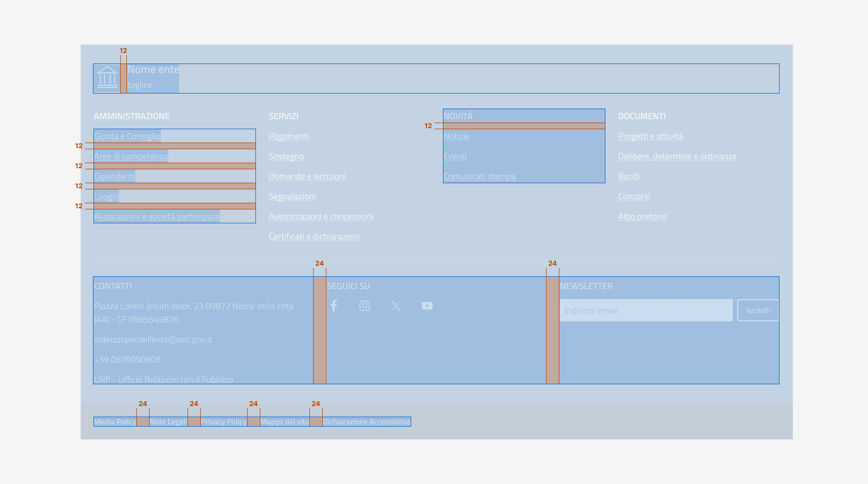Click the institution building logo icon
The image size is (868, 484).
(107, 78)
